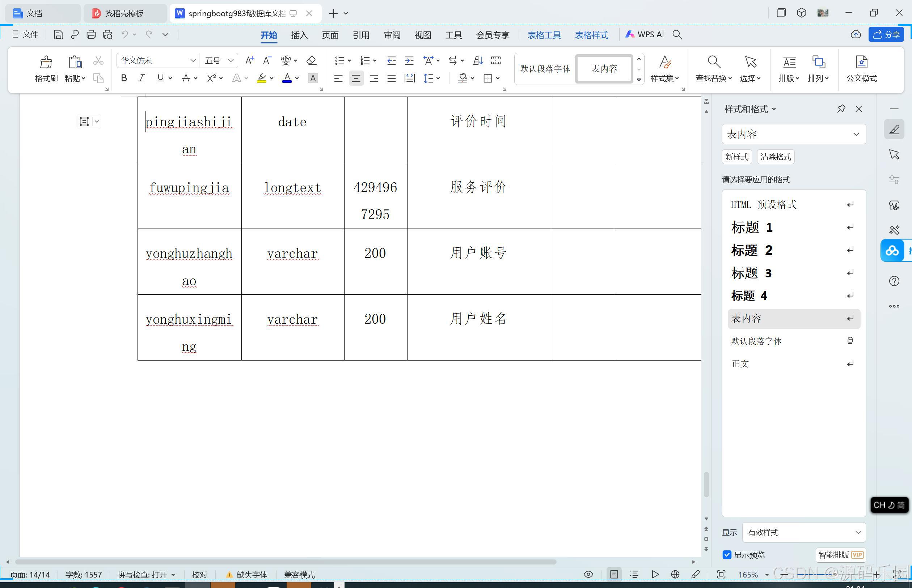
Task: Open the full screen reading view icon
Action: point(721,574)
